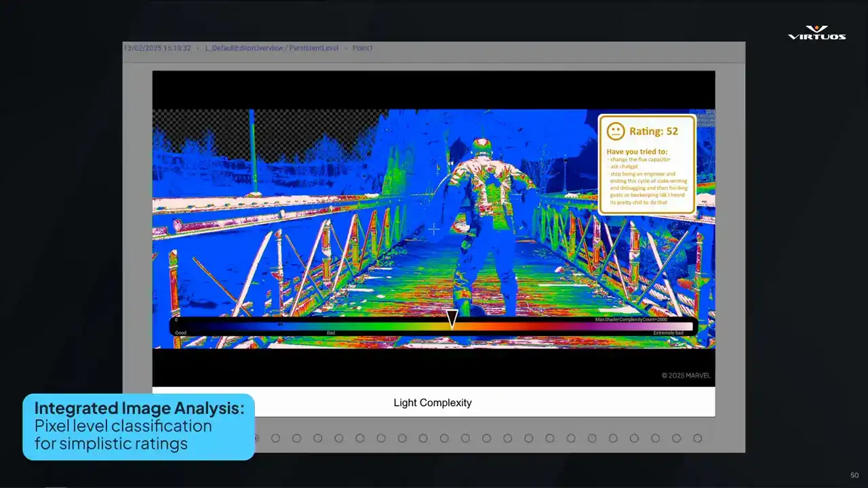The image size is (868, 488).
Task: Click the 'Good' scale label
Action: (180, 333)
